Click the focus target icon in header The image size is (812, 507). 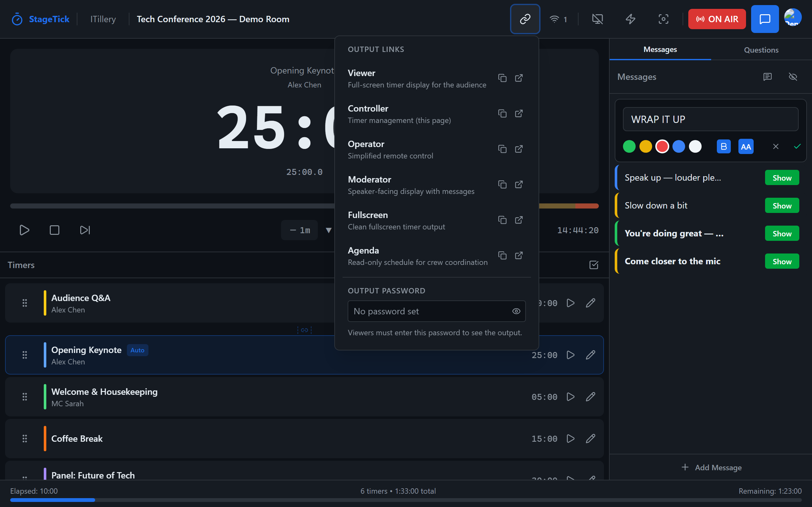663,19
